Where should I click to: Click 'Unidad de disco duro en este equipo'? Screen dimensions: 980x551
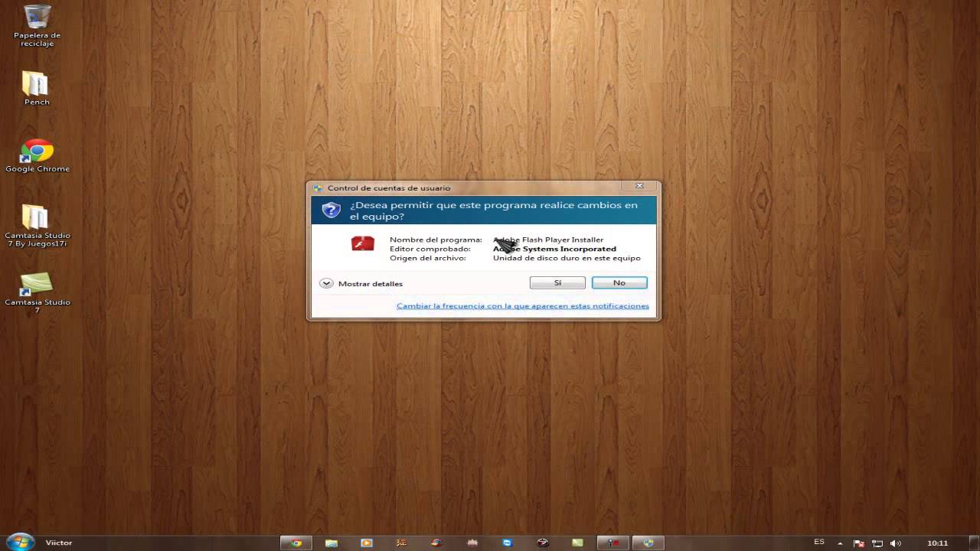[567, 258]
